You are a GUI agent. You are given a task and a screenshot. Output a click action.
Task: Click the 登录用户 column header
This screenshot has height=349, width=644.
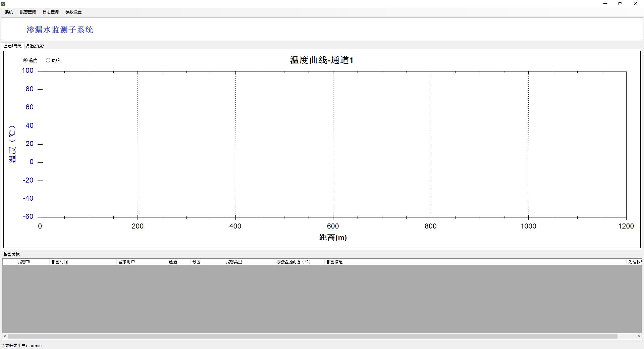(127, 262)
